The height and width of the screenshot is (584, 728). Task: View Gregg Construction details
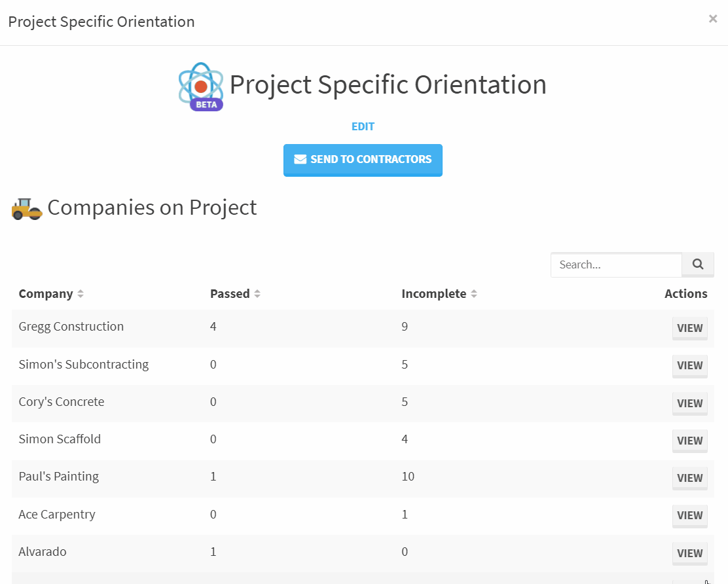click(689, 328)
